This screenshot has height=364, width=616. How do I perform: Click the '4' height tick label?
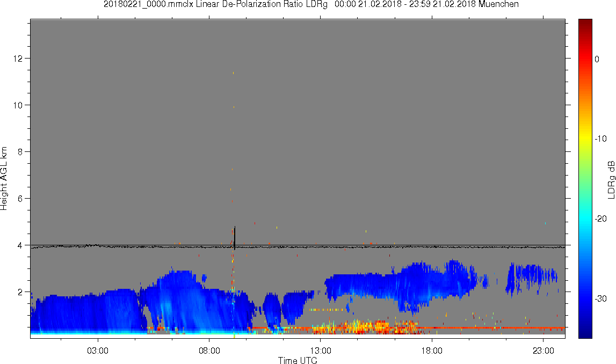point(20,245)
